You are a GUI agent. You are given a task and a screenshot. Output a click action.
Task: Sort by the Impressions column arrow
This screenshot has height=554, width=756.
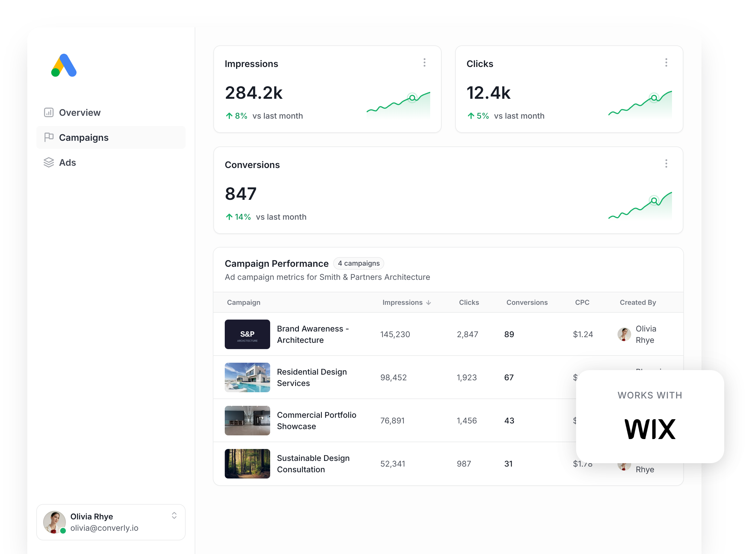click(429, 303)
